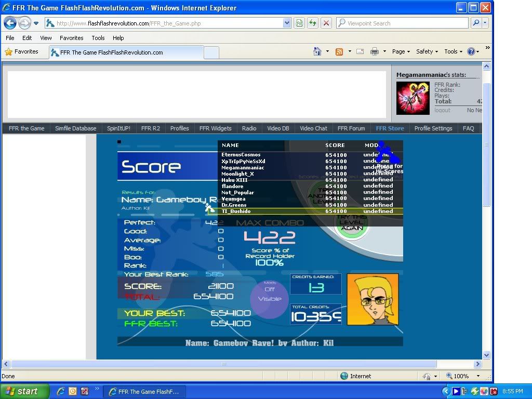
Task: Select the FFR Forum navigation tab
Action: [351, 128]
